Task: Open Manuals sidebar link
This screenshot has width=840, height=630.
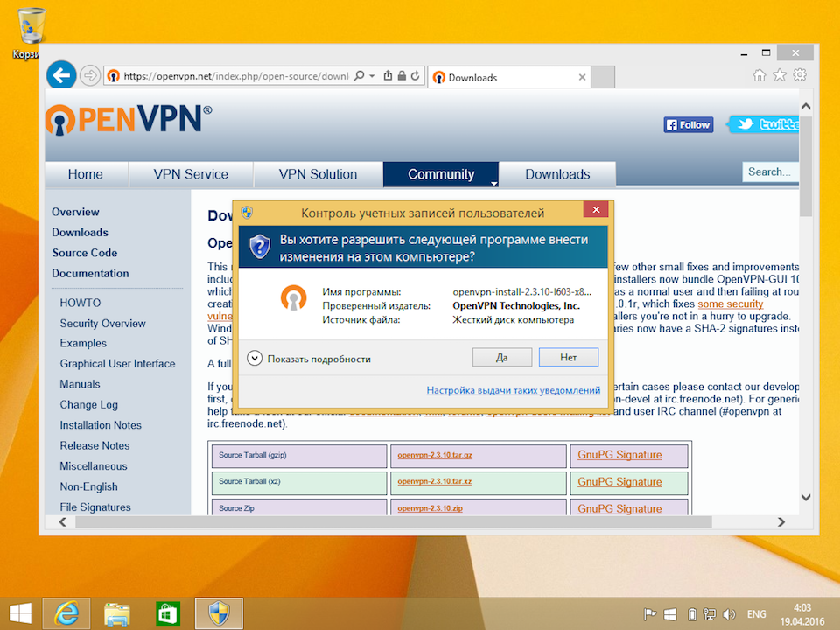Action: 80,384
